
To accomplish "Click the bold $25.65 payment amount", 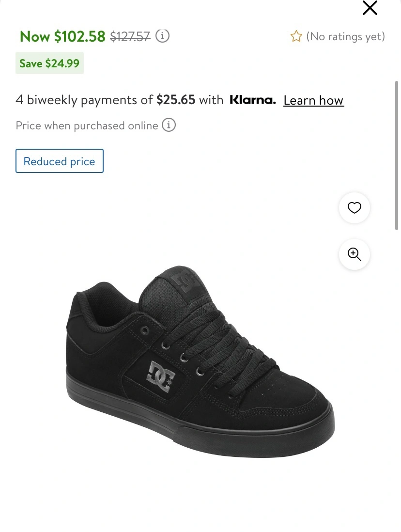I will (176, 100).
